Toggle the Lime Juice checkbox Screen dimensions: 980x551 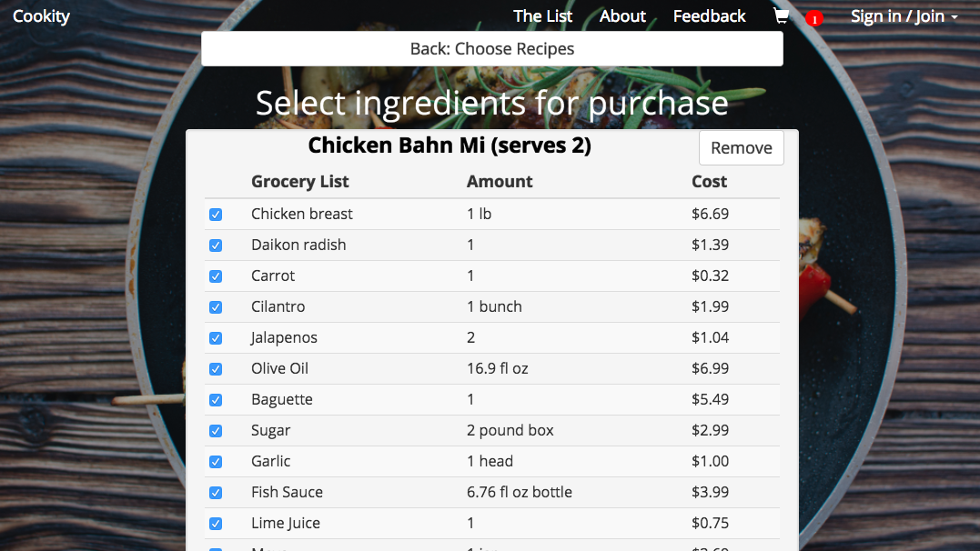tap(216, 524)
